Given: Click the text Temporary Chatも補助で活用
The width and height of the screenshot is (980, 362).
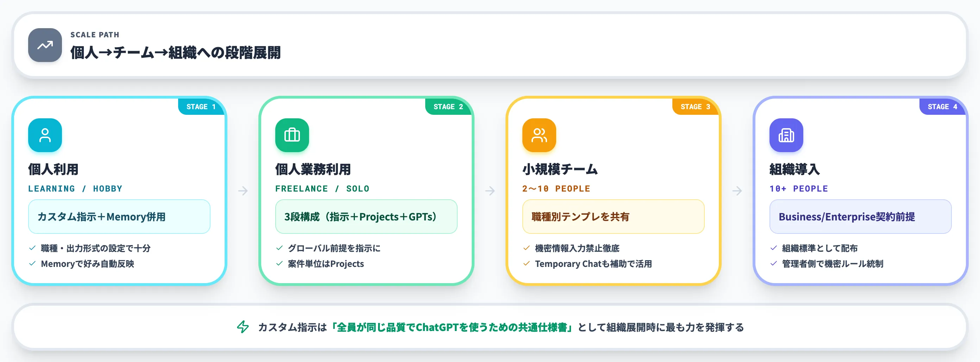Looking at the screenshot, I should (x=593, y=264).
